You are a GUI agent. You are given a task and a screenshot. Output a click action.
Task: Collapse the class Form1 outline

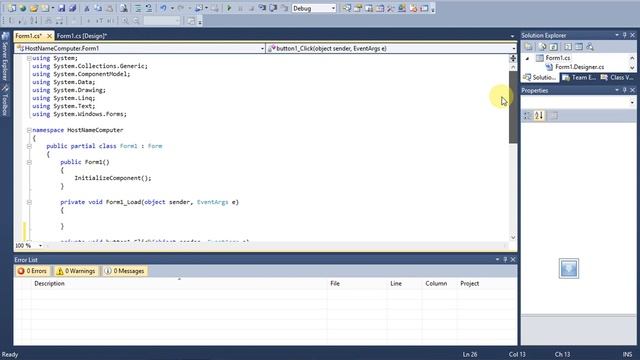[x=29, y=146]
